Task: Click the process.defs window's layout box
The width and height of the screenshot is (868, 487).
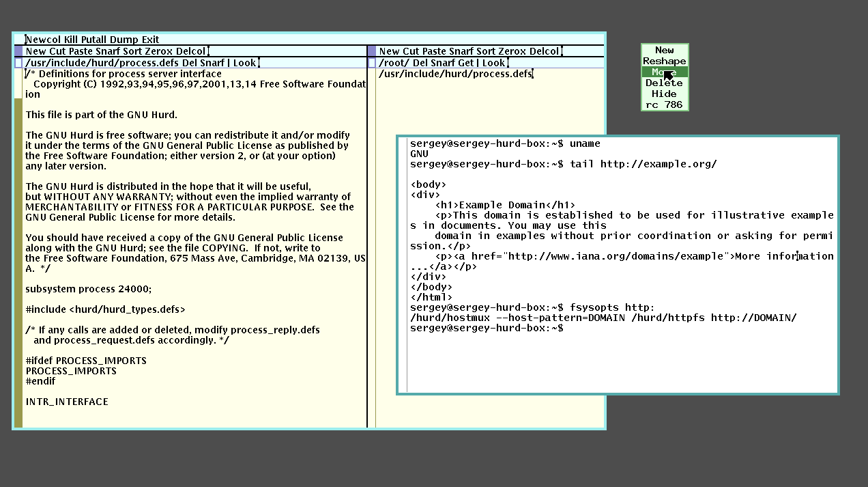Action: pyautogui.click(x=18, y=63)
